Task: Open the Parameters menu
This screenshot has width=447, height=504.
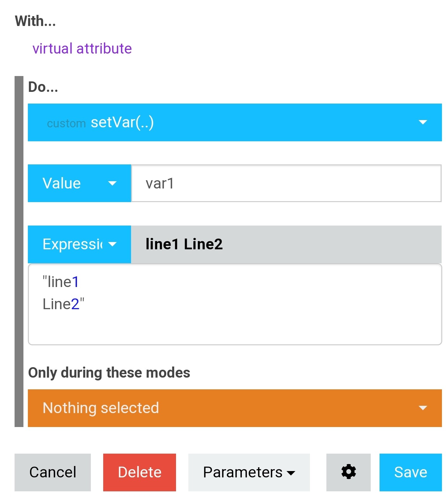Action: point(249,472)
